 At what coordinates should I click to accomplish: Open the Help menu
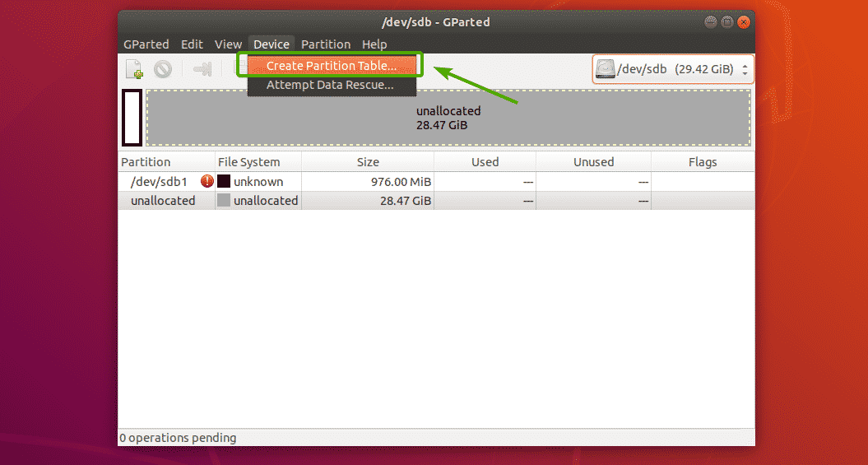click(374, 44)
